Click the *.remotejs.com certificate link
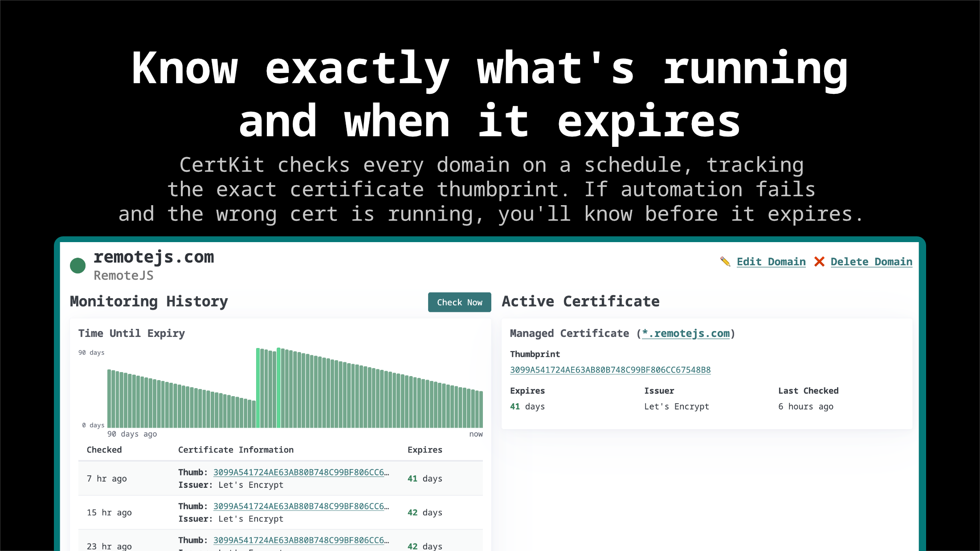 pos(686,334)
